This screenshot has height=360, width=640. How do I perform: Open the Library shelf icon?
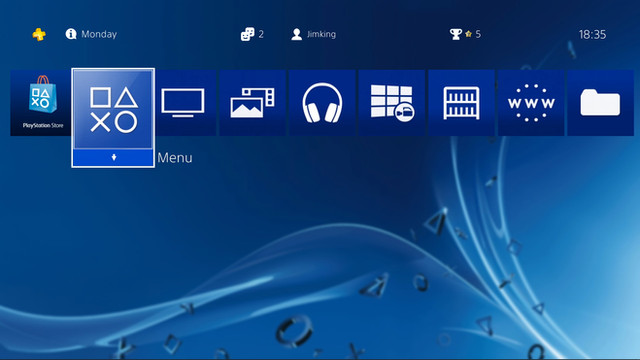pyautogui.click(x=461, y=102)
